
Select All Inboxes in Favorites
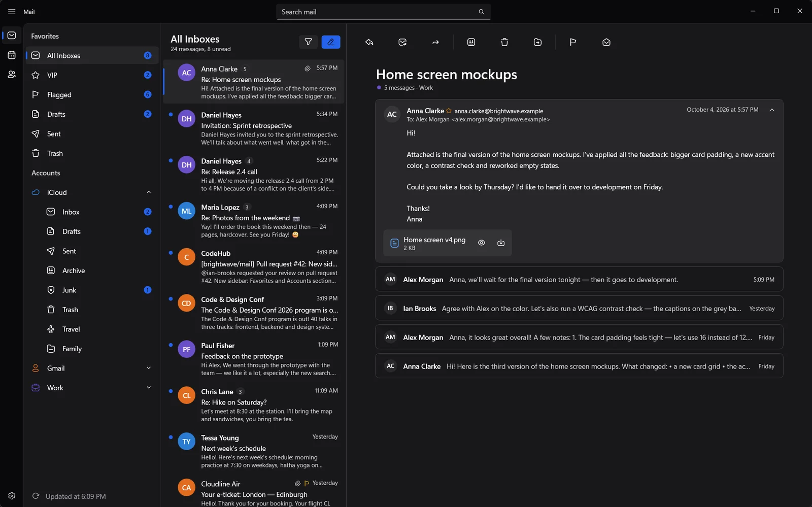tap(92, 55)
